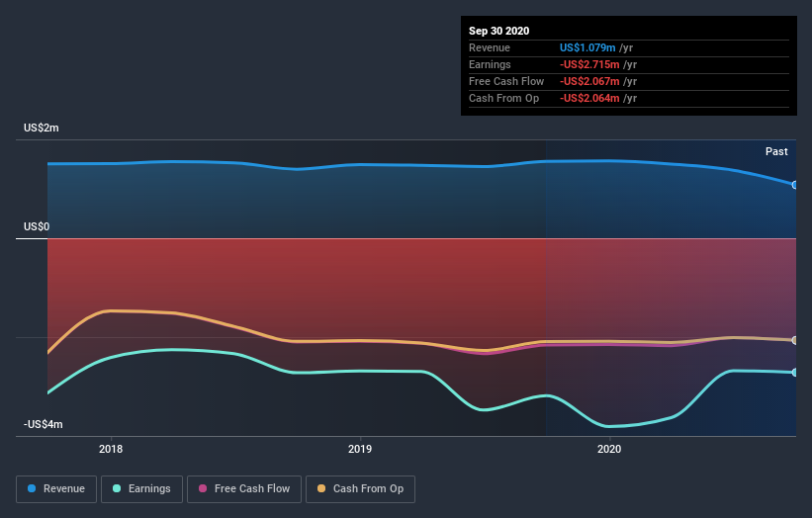The image size is (812, 518).
Task: Click the orange Cash From Op end point
Action: 795,340
